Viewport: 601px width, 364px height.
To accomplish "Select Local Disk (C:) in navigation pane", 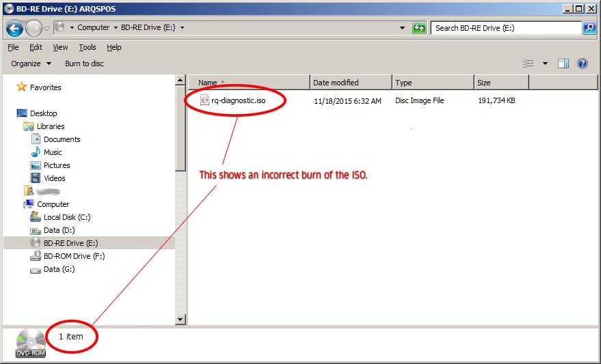I will coord(66,217).
